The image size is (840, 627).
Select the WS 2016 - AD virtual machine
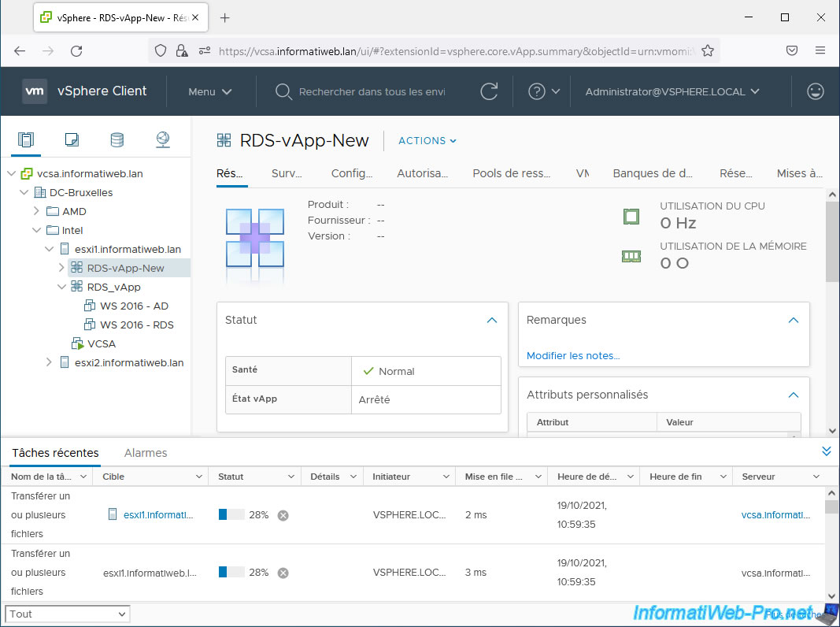pyautogui.click(x=134, y=306)
